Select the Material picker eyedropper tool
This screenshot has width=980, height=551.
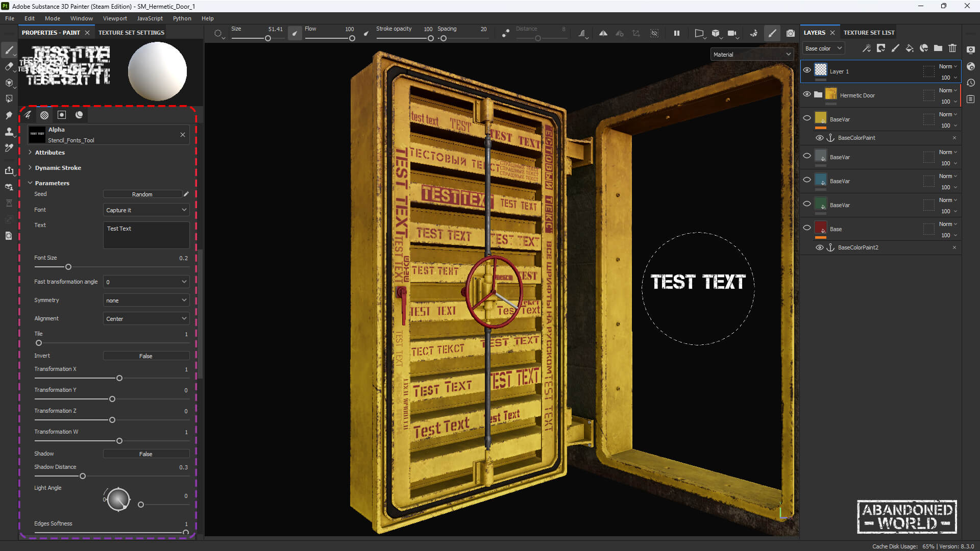point(9,148)
